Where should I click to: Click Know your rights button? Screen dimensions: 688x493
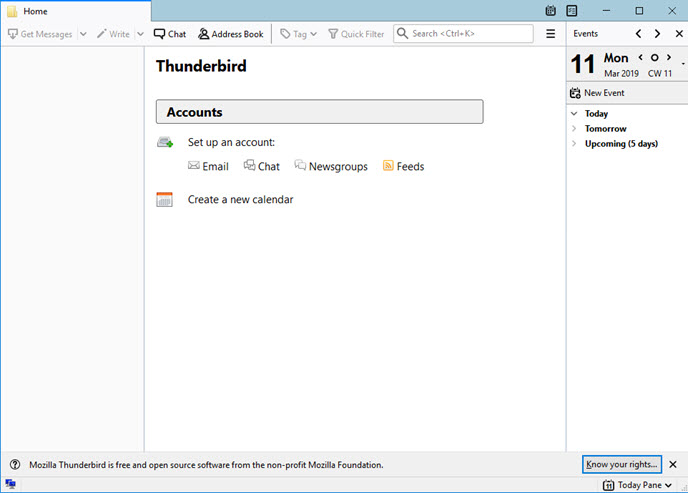622,464
